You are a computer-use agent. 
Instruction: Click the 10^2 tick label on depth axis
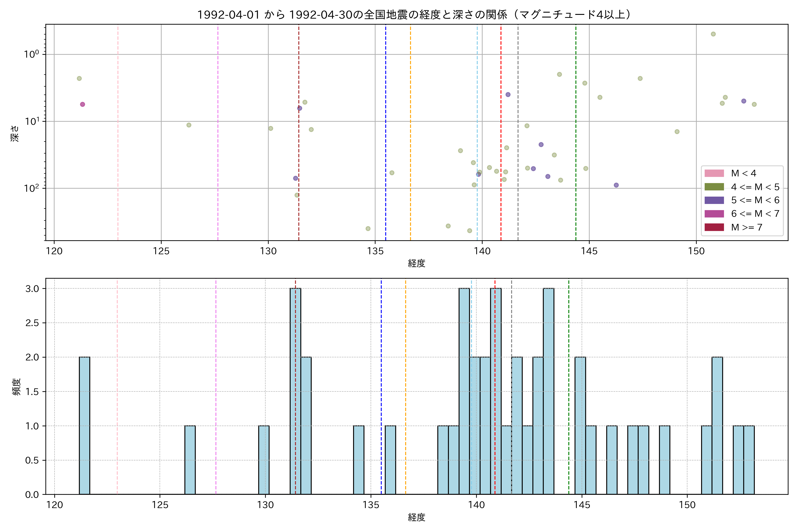31,188
